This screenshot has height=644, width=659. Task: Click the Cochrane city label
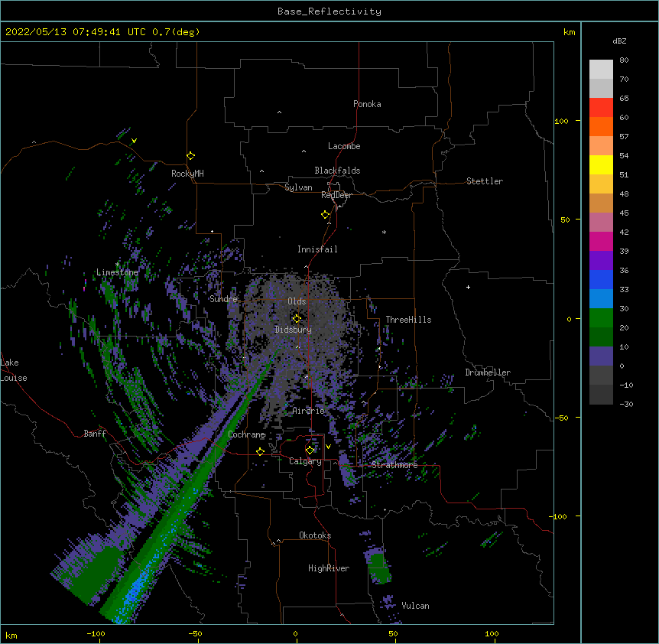tap(246, 434)
